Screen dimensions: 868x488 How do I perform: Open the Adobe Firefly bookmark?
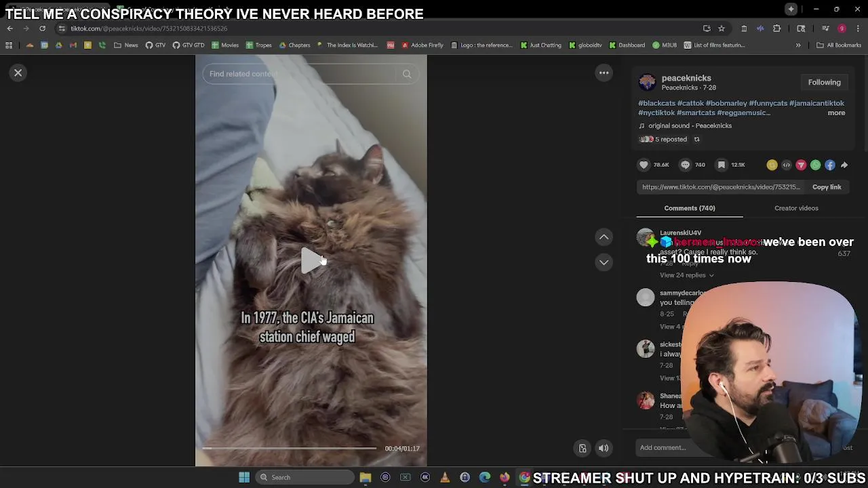coord(422,45)
